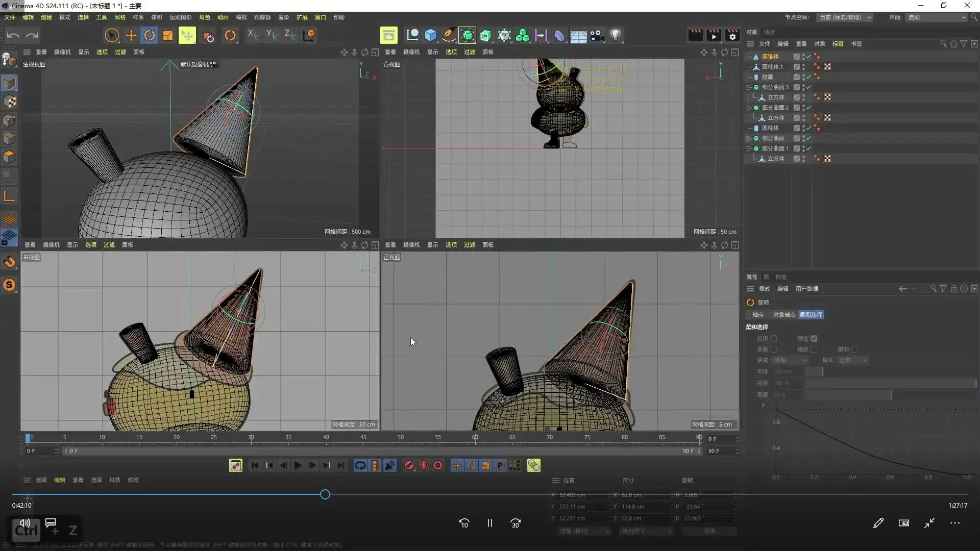Viewport: 980px width, 551px height.
Task: Toggle enable checkmark for 胶囊 object
Action: (x=808, y=77)
